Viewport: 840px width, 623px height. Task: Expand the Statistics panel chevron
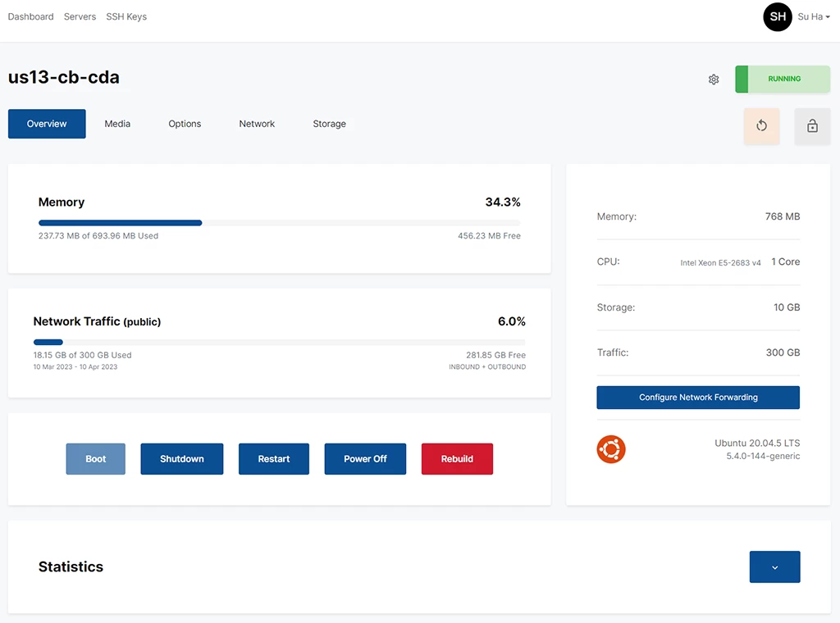(x=774, y=567)
